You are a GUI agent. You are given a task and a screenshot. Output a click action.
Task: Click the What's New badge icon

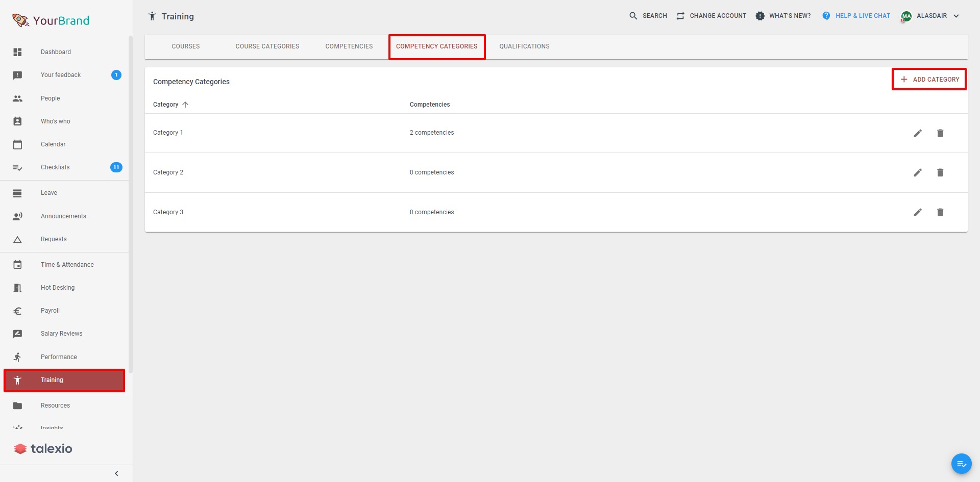point(760,16)
